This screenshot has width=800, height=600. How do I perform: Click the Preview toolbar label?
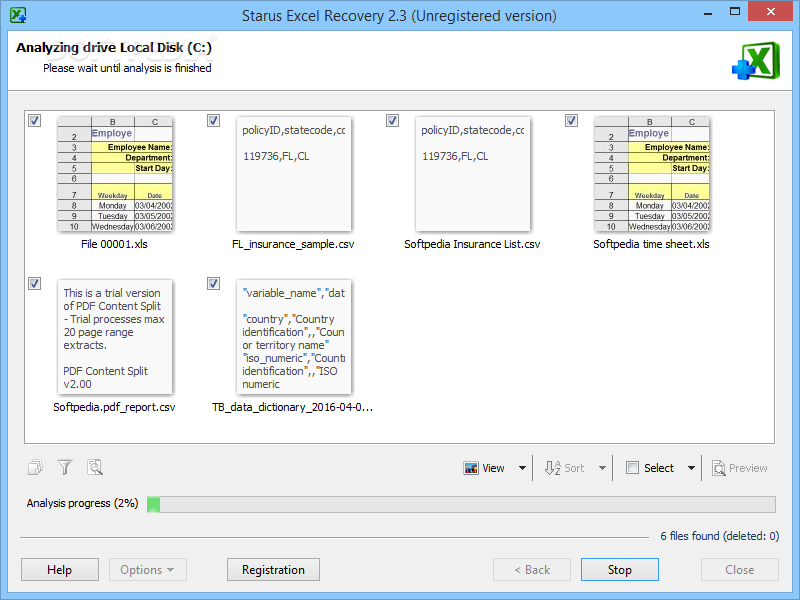click(748, 468)
